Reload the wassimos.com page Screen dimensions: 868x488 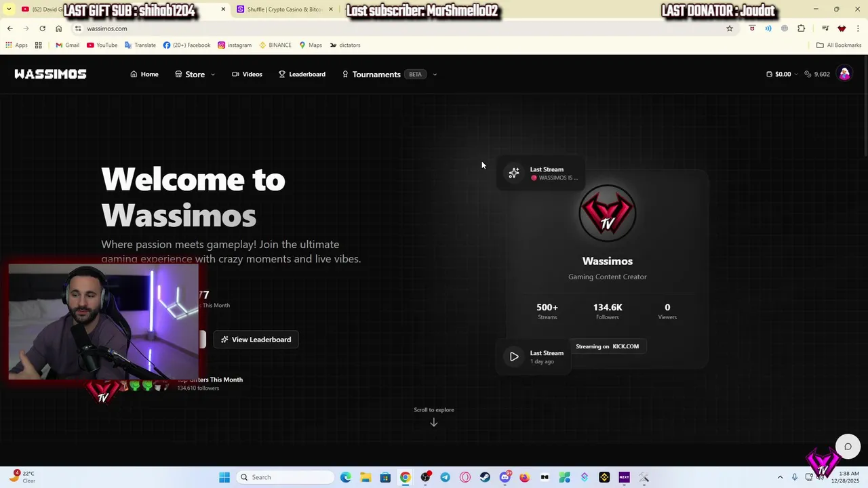(x=42, y=28)
